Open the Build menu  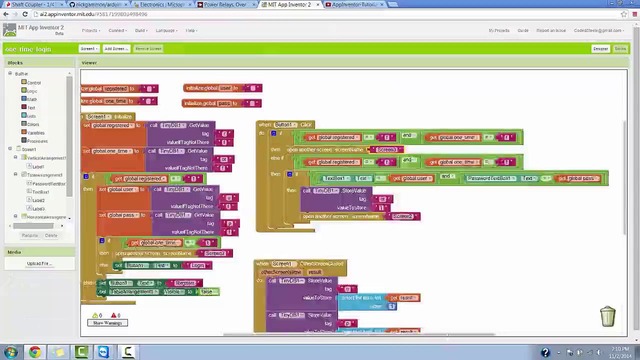pyautogui.click(x=141, y=31)
